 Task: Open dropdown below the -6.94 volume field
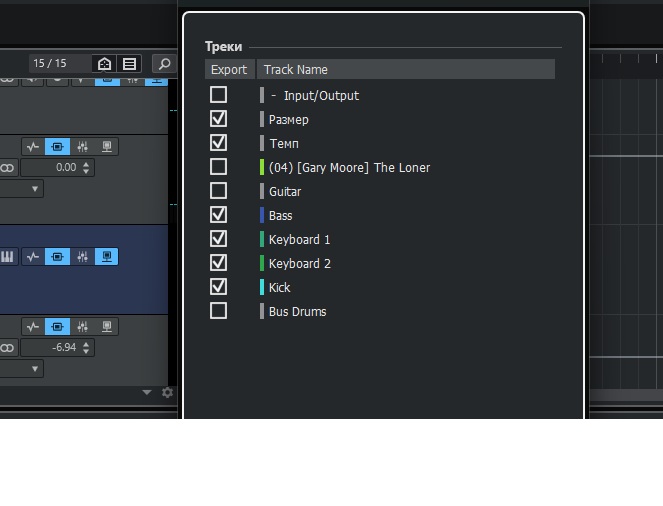[x=35, y=369]
